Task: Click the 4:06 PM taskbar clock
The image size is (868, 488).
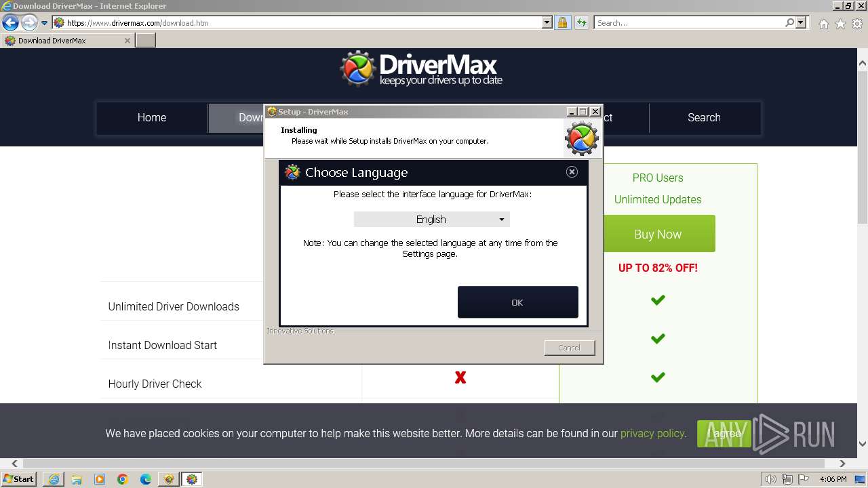Action: (x=833, y=479)
